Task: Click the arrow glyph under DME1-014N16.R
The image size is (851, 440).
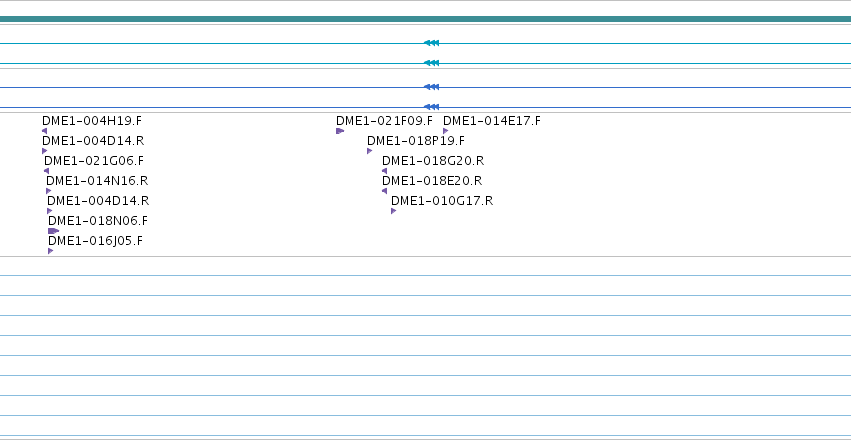Action: pyautogui.click(x=49, y=191)
